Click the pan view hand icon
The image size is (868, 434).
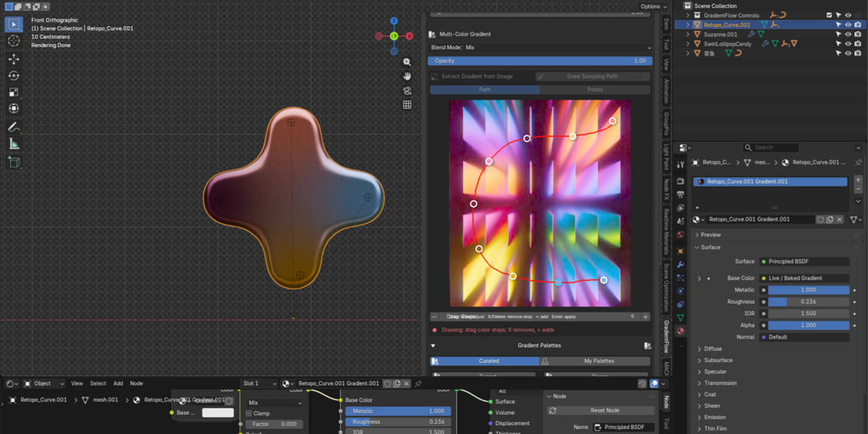tap(407, 76)
